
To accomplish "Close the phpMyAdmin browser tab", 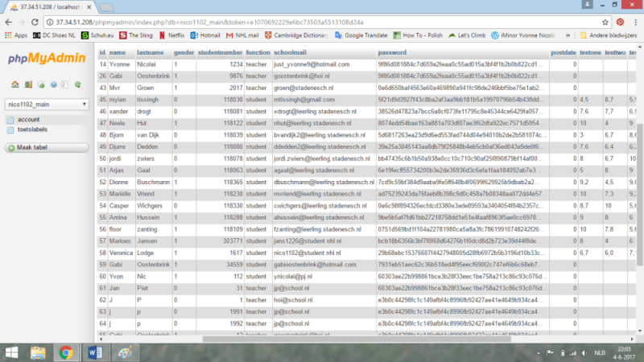I will click(89, 7).
